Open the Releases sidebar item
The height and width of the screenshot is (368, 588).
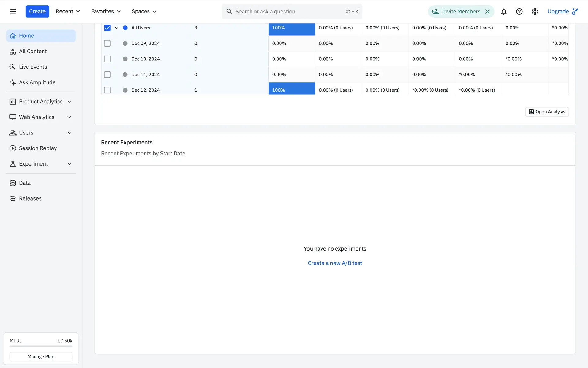pyautogui.click(x=30, y=198)
